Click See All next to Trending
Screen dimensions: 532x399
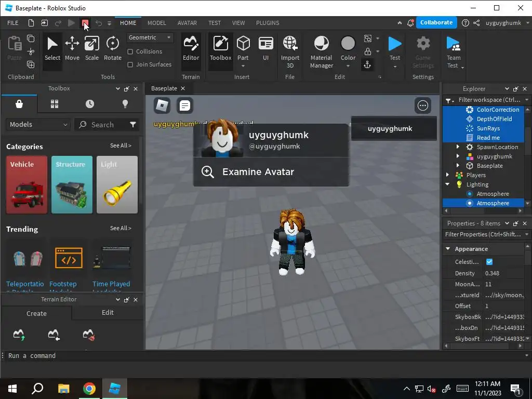121,229
